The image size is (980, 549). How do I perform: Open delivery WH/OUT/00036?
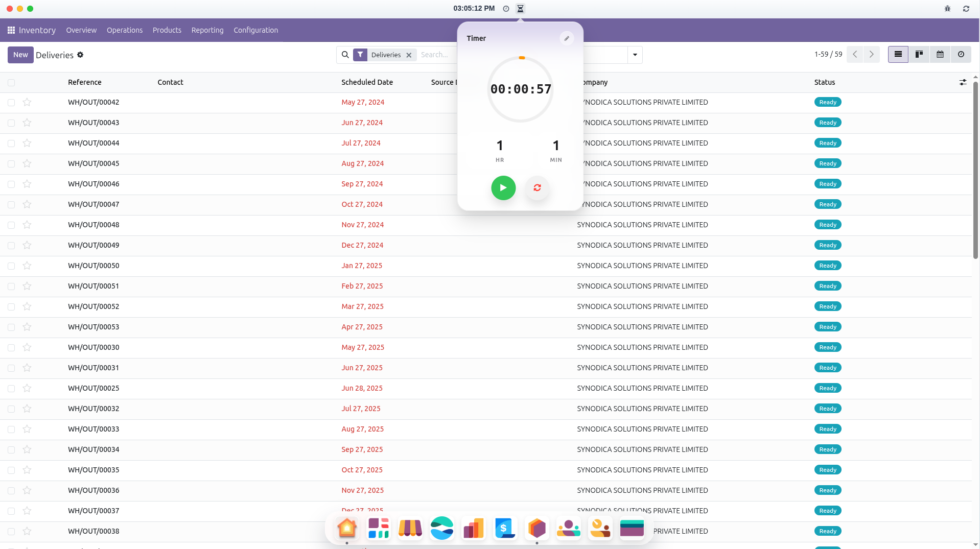pos(94,490)
